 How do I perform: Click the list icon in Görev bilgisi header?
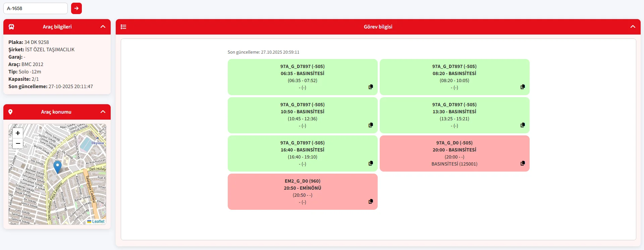[123, 27]
